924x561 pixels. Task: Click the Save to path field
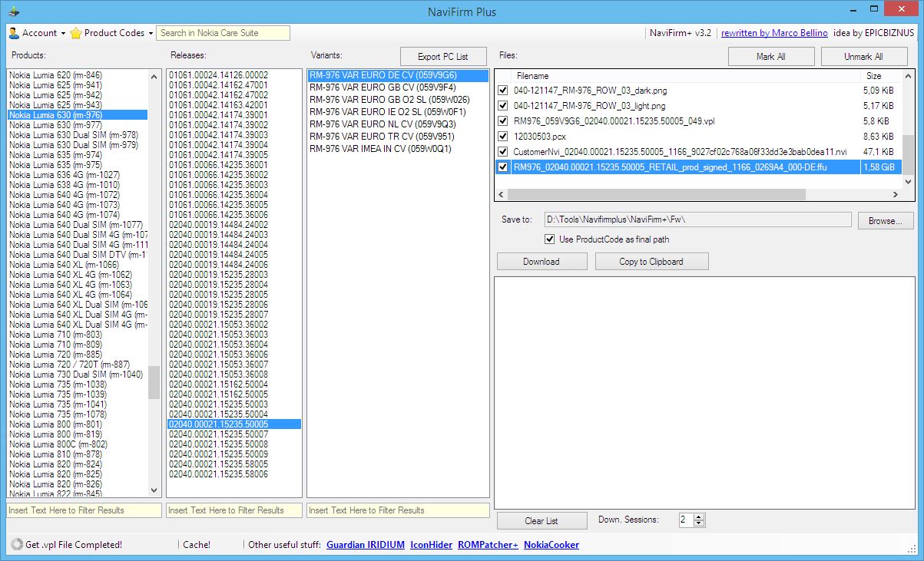tap(697, 220)
